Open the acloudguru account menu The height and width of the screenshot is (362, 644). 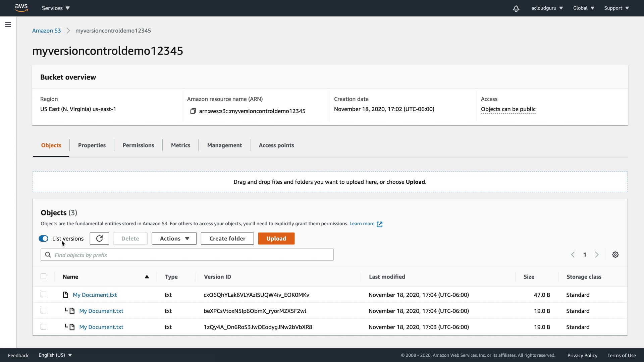click(x=547, y=8)
